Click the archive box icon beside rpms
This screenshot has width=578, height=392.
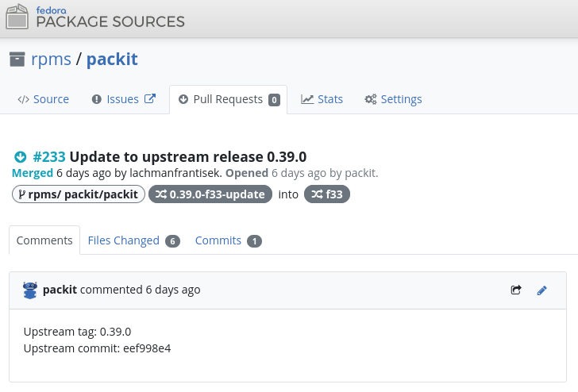click(x=17, y=59)
